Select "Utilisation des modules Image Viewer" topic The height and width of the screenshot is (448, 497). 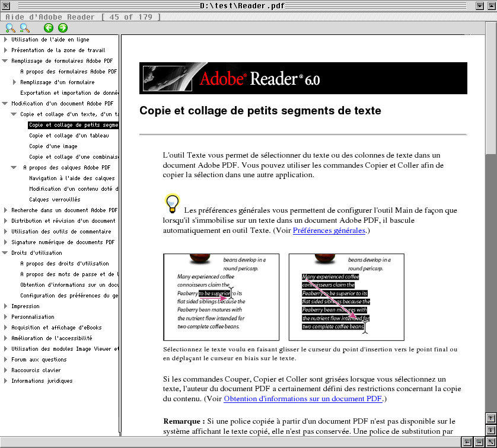pos(65,349)
